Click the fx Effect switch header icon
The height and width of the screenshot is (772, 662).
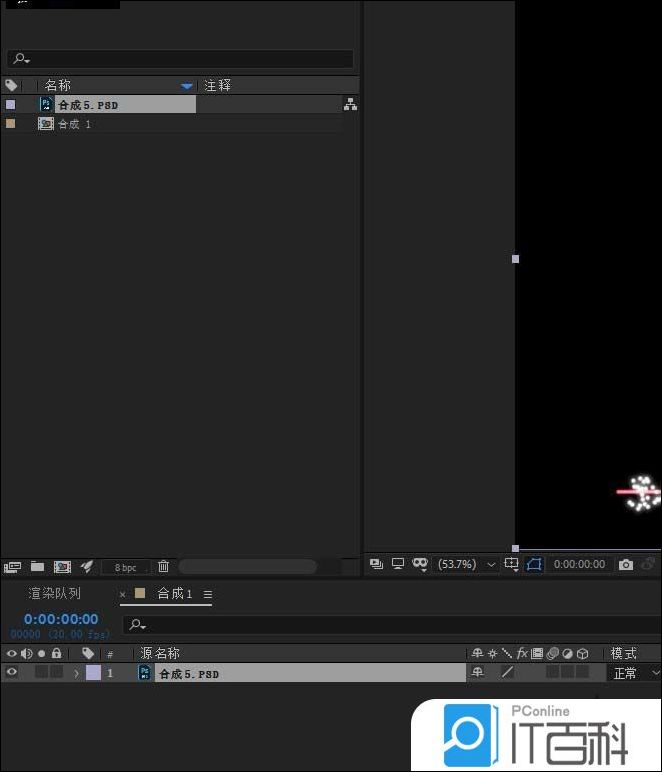pyautogui.click(x=522, y=653)
